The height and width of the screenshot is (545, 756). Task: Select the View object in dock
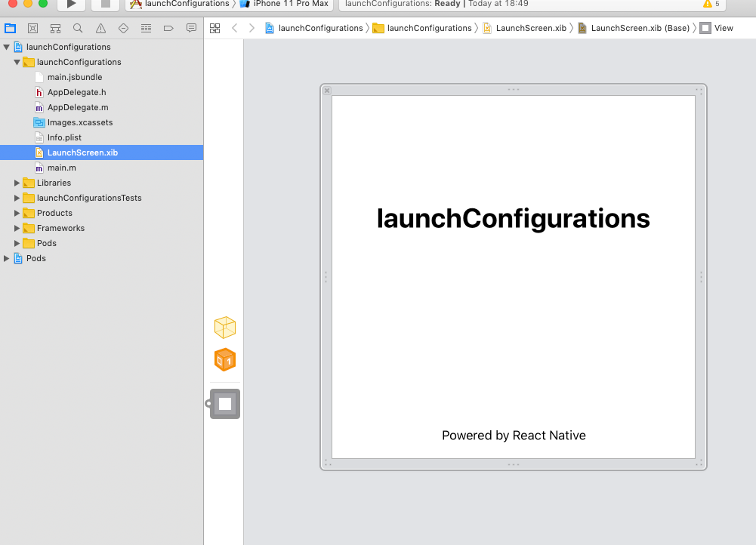224,404
